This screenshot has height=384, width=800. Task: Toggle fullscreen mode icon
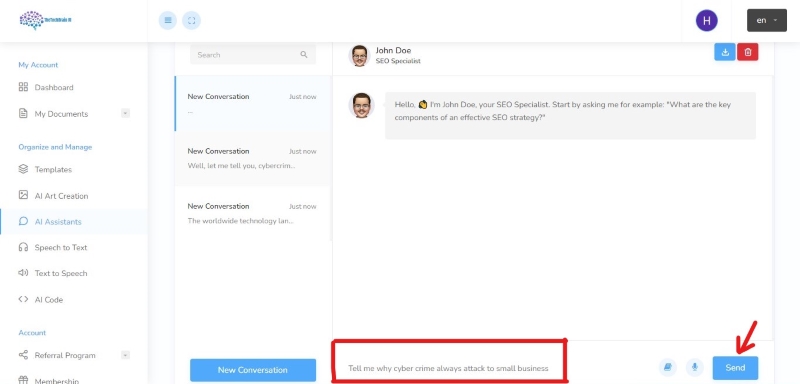pyautogui.click(x=191, y=20)
